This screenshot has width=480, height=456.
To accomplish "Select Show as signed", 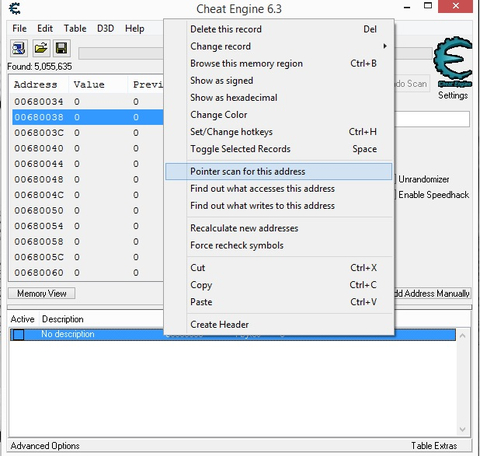I will [279, 81].
